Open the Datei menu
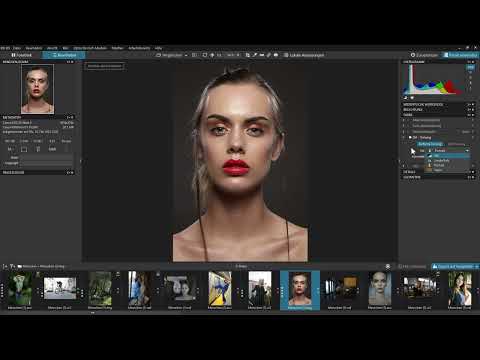Viewport: 480px width, 360px height. coord(17,48)
